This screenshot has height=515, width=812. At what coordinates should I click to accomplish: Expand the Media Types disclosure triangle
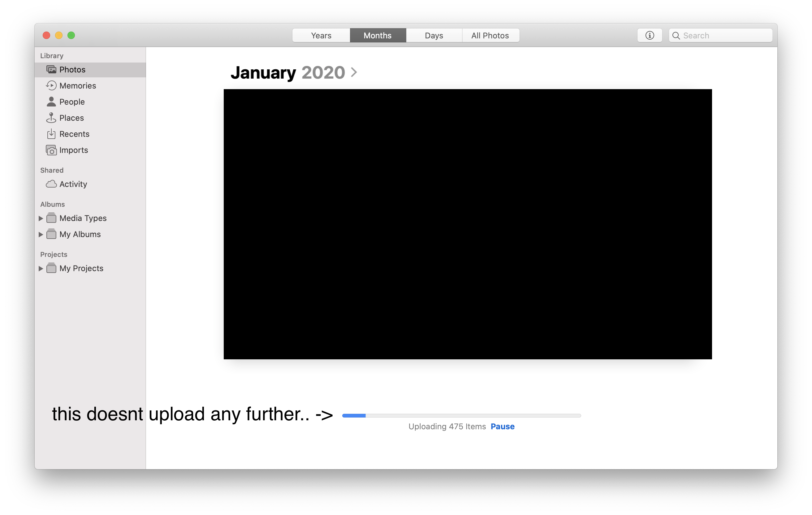(41, 218)
